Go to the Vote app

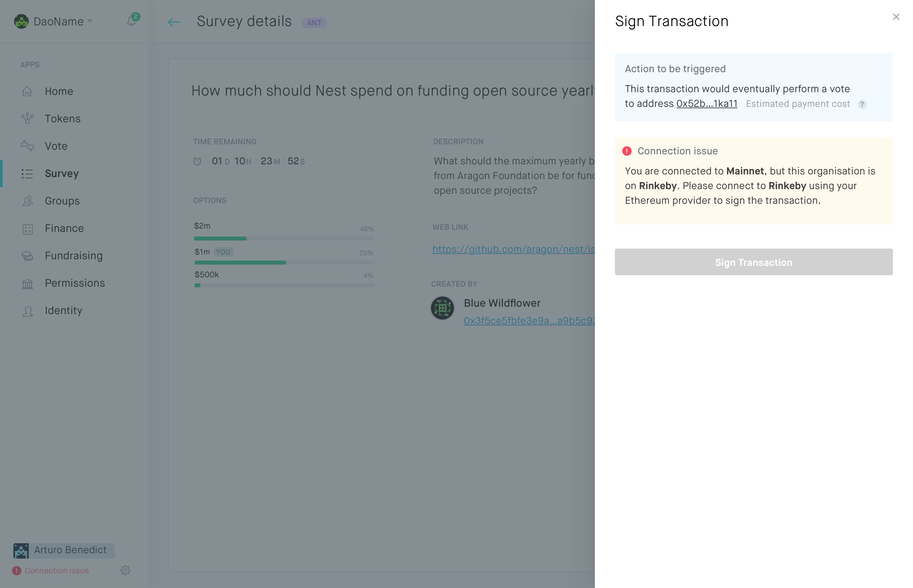point(56,146)
